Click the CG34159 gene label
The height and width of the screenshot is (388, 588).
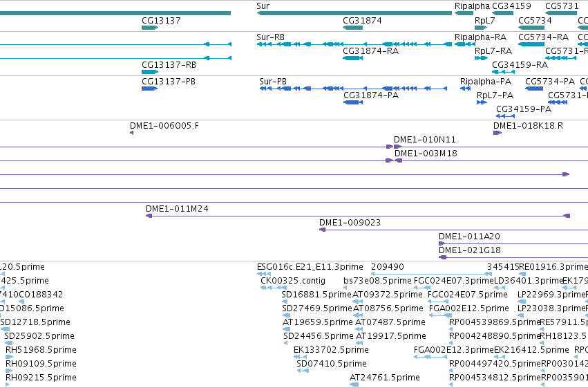click(511, 6)
